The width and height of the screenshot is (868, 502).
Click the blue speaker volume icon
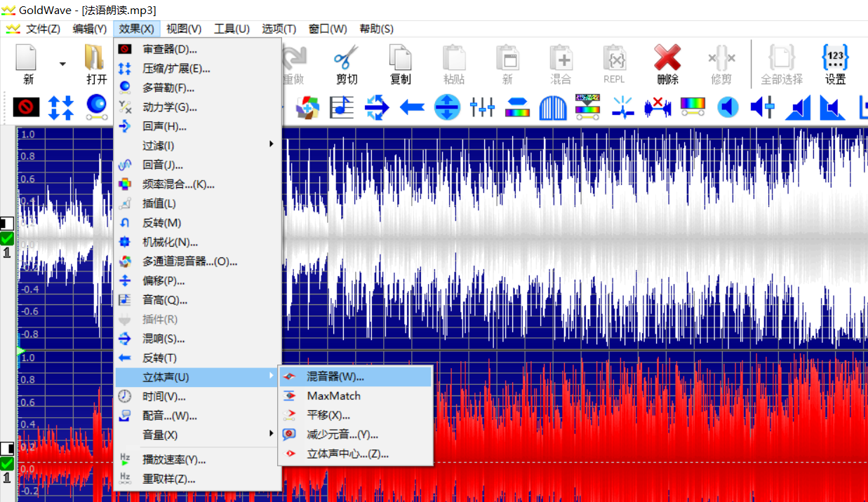[728, 107]
